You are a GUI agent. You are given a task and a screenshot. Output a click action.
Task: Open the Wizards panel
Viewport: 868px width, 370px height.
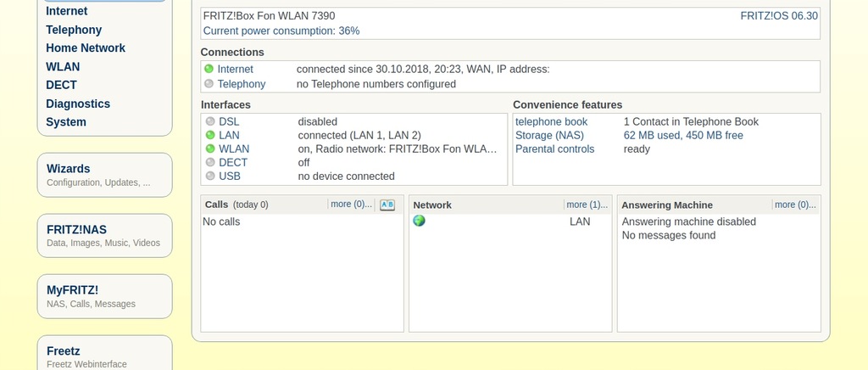pos(104,175)
